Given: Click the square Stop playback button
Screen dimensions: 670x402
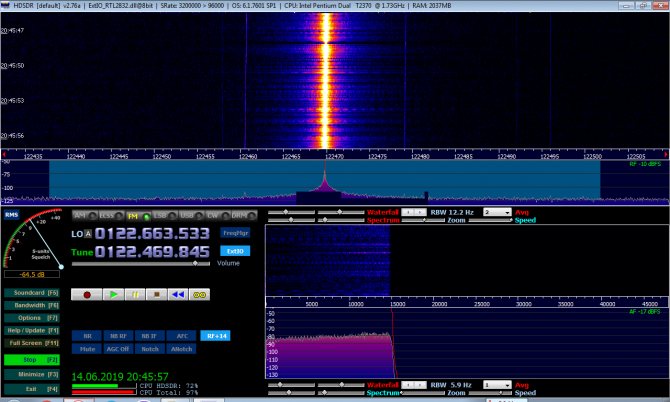Looking at the screenshot, I should click(156, 295).
